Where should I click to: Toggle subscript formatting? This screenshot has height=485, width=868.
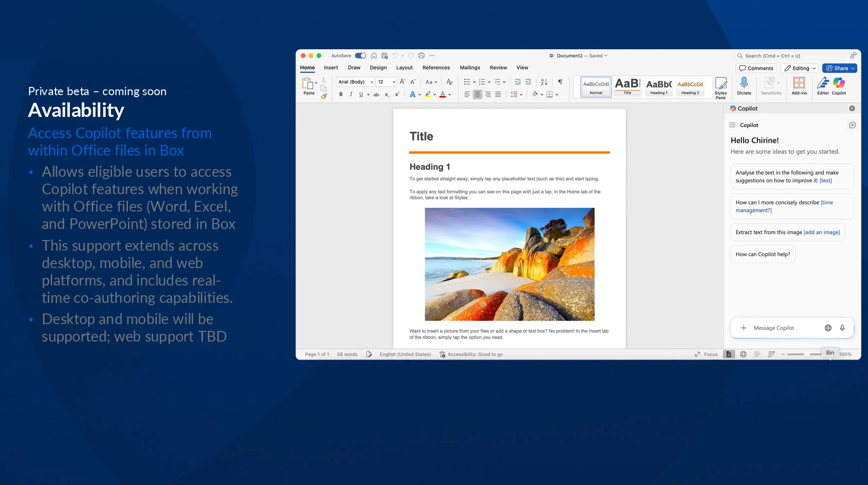(x=387, y=95)
